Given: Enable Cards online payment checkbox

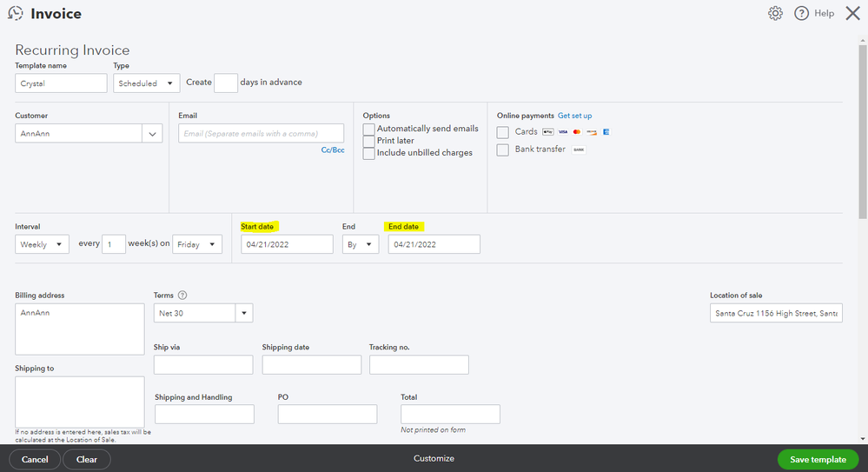Looking at the screenshot, I should [x=503, y=132].
